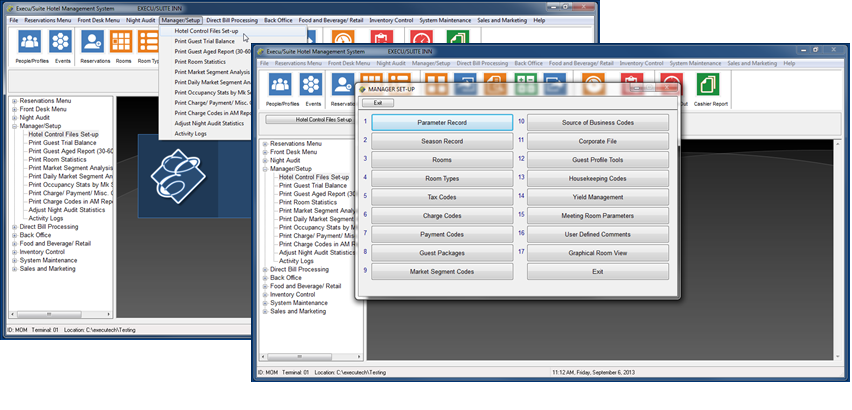Viewport: 852px width, 410px height.
Task: Click Housekeeping Codes button
Action: tap(598, 179)
